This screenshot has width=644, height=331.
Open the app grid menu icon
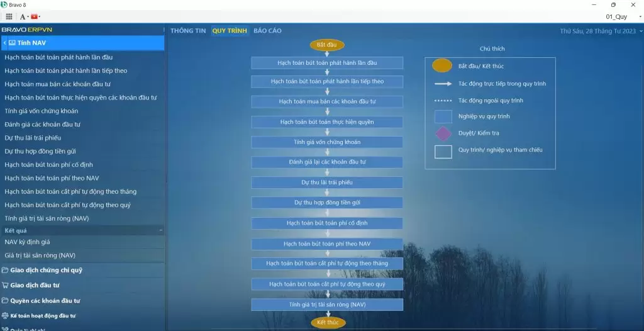click(x=9, y=16)
